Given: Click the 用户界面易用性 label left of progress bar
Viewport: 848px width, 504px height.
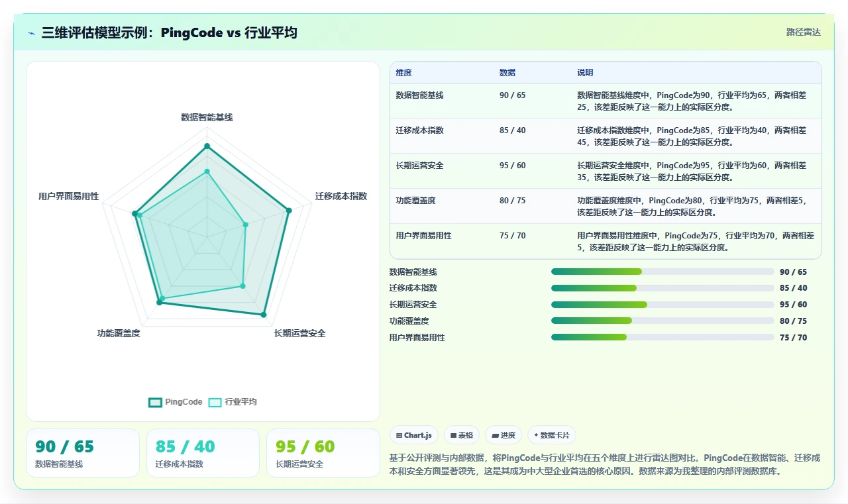Looking at the screenshot, I should tap(417, 337).
